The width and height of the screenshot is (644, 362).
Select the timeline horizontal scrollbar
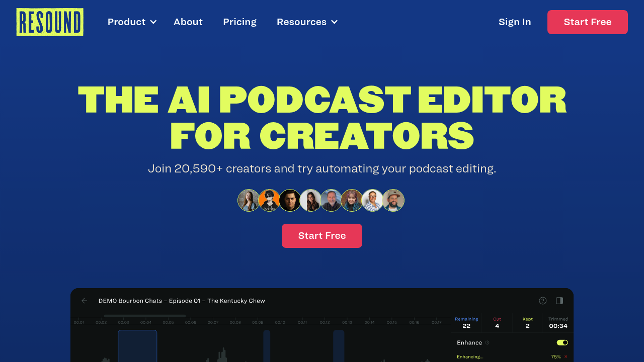145,316
